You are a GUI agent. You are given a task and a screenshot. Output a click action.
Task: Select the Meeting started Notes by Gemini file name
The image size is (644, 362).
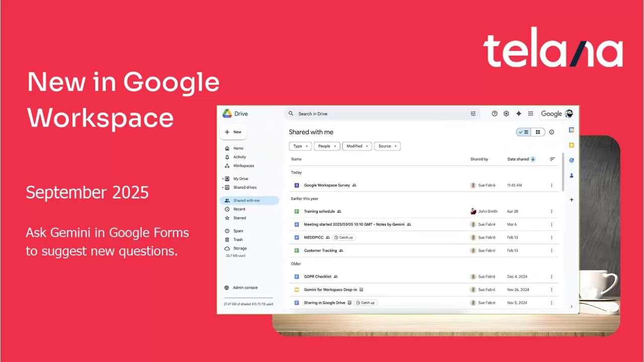(354, 224)
